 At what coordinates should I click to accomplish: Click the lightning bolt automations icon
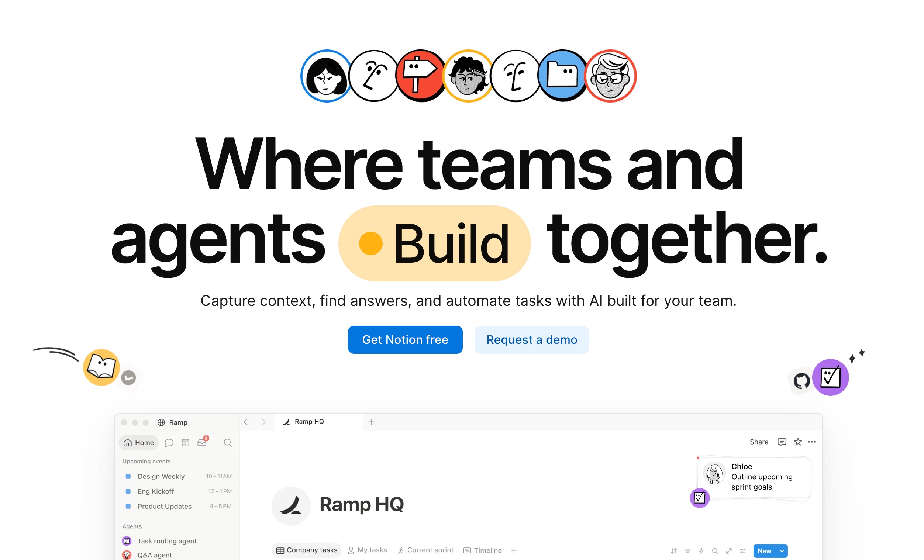701,551
